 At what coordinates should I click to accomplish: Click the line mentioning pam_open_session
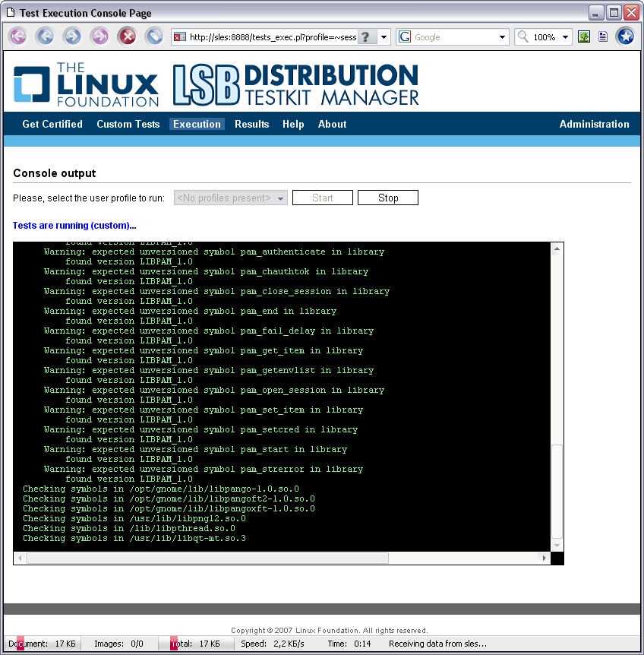pos(214,390)
